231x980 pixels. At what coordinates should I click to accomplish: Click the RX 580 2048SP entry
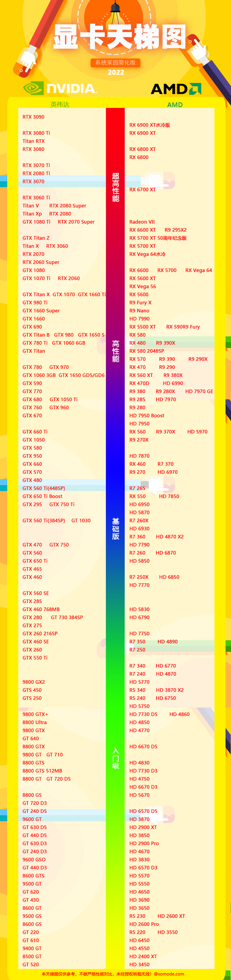click(x=147, y=351)
